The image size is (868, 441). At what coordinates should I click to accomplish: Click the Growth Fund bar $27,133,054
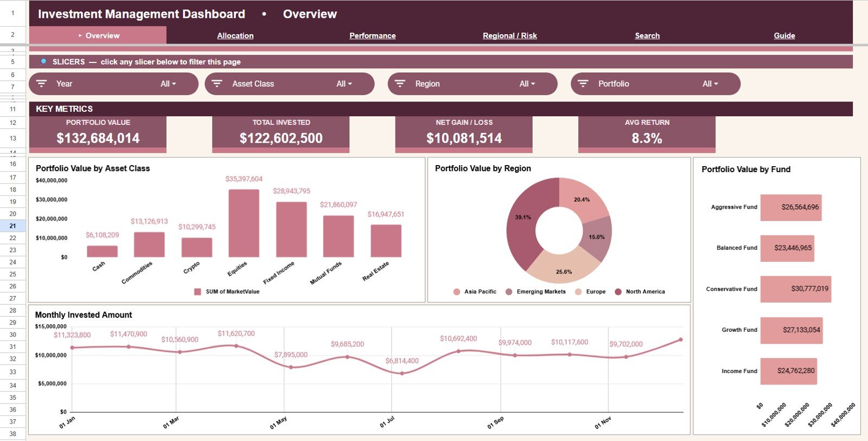tap(792, 330)
